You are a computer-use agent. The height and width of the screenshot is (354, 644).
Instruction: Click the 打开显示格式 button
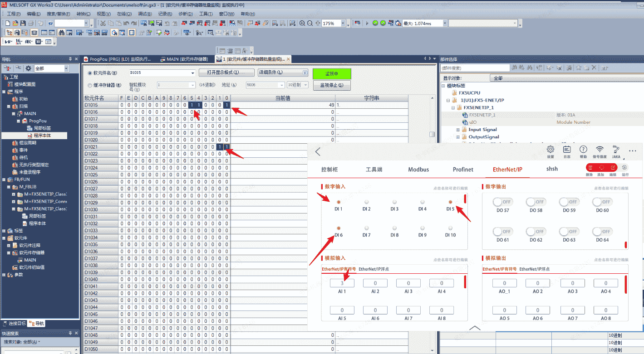click(226, 73)
